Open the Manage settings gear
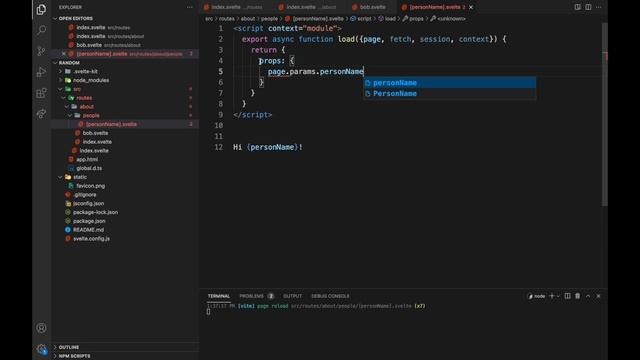Image resolution: width=640 pixels, height=360 pixels. pyautogui.click(x=41, y=349)
